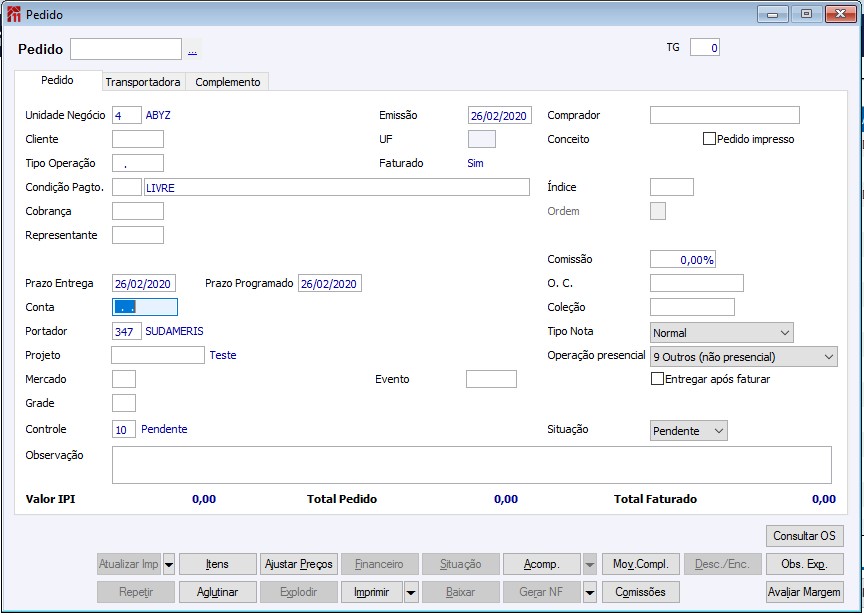Click the Pedido app icon in title bar
Viewport: 864px width, 615px height.
click(x=14, y=14)
